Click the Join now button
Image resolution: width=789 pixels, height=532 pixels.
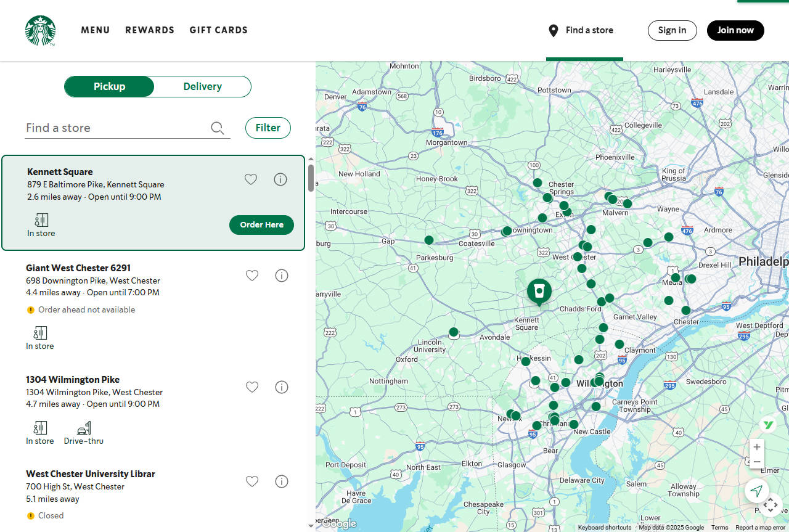click(735, 30)
